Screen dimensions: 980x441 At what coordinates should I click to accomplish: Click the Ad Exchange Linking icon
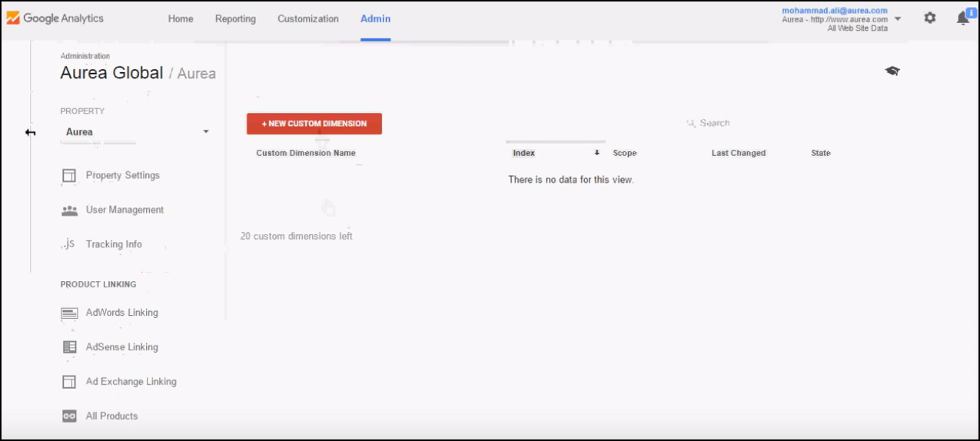pyautogui.click(x=69, y=382)
